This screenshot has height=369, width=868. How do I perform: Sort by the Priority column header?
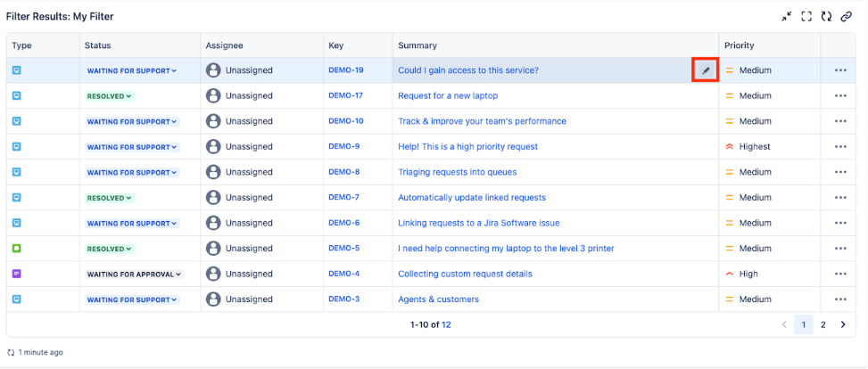click(x=740, y=45)
